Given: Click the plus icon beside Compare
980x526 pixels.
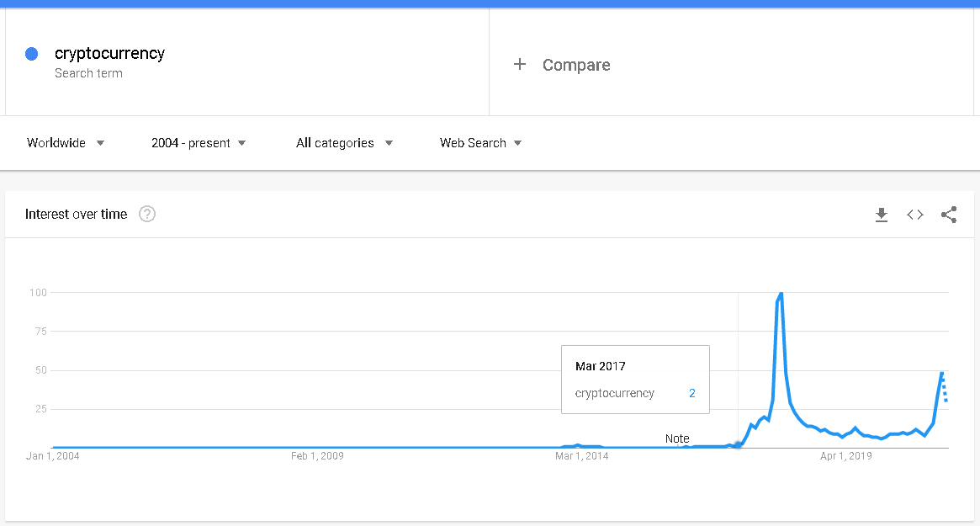Looking at the screenshot, I should click(520, 65).
